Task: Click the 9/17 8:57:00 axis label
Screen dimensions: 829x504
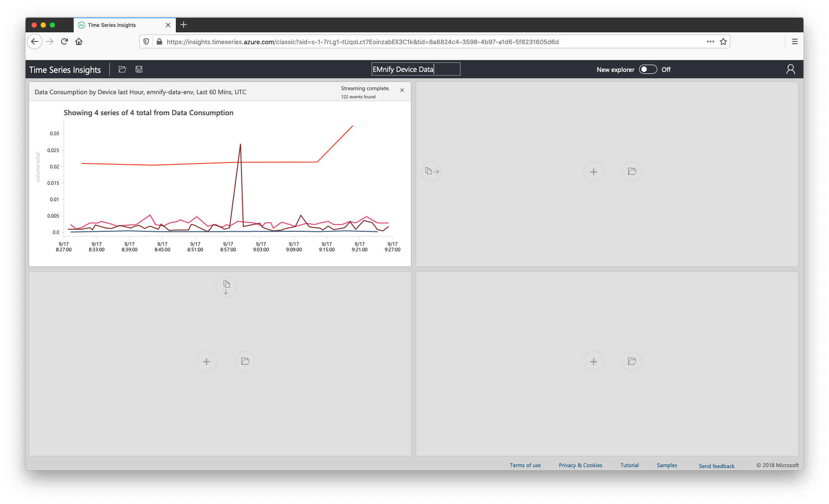Action: point(228,247)
